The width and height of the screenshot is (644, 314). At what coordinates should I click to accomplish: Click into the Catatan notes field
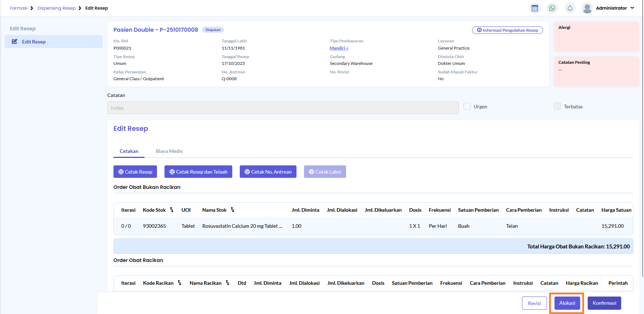click(x=283, y=108)
